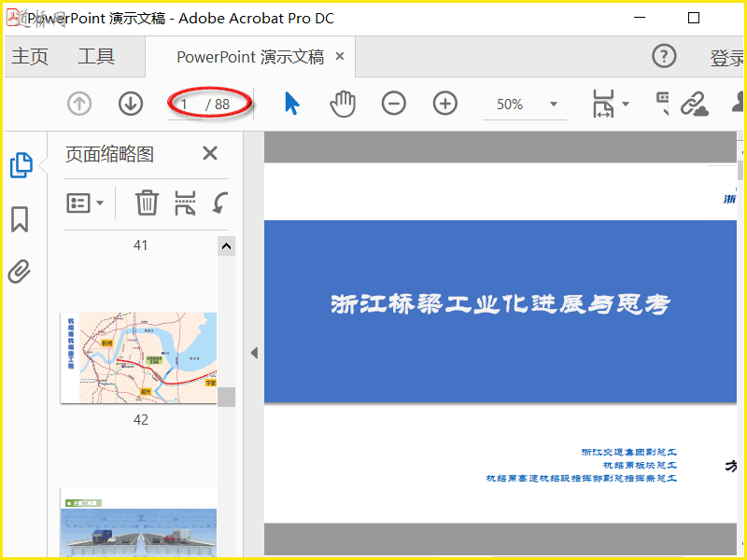Open the attachments paperclip panel
This screenshot has width=747, height=560.
(20, 272)
